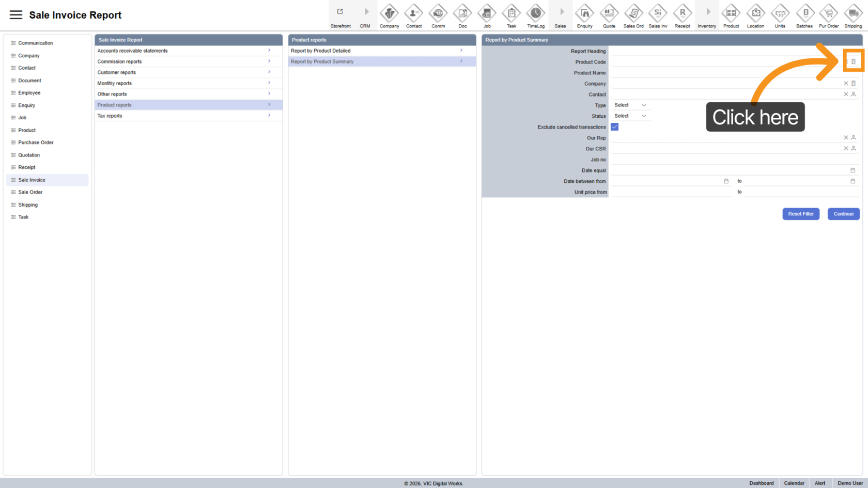Expand Tax reports category

[188, 116]
